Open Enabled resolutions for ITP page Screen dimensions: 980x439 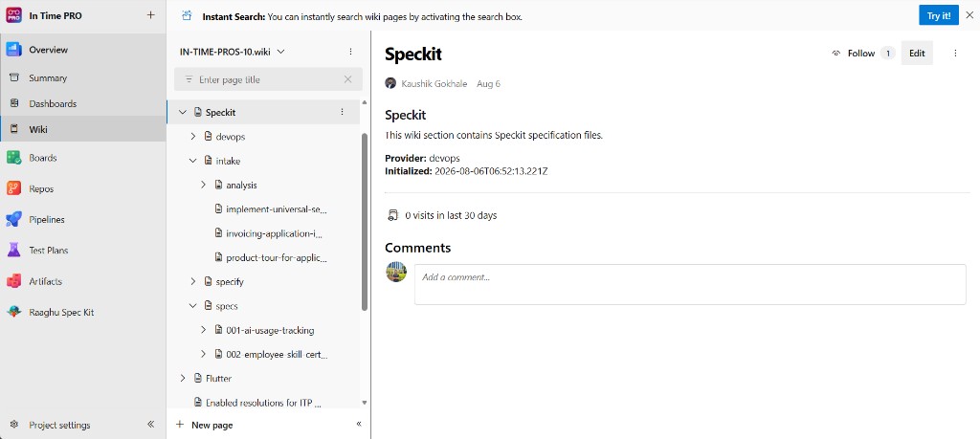[264, 403]
